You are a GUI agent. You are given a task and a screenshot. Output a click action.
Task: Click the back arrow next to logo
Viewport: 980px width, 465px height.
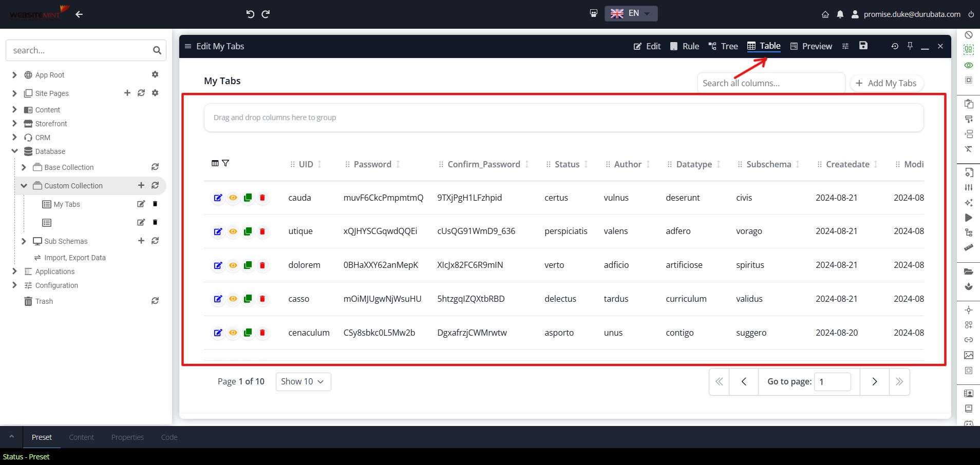(79, 14)
